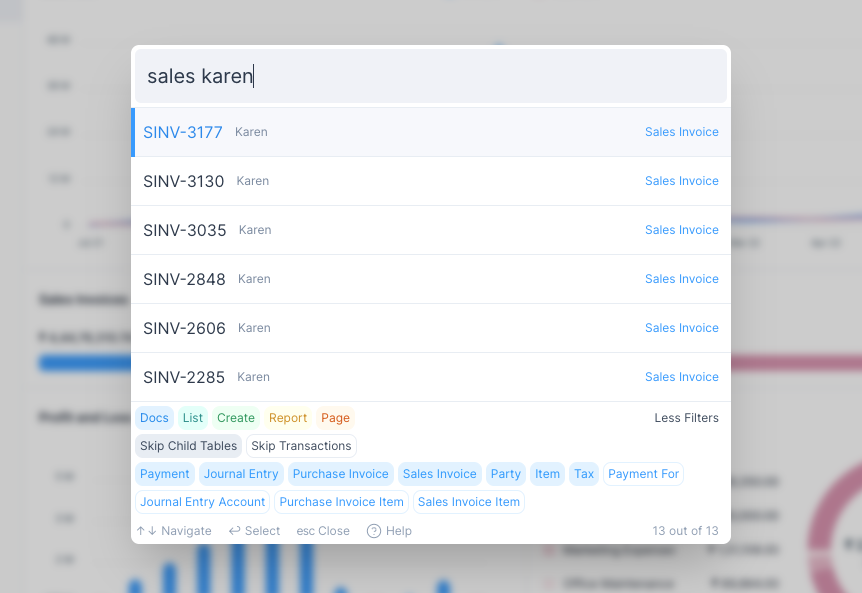Click the Help question mark icon
The image size is (862, 593).
pos(374,531)
